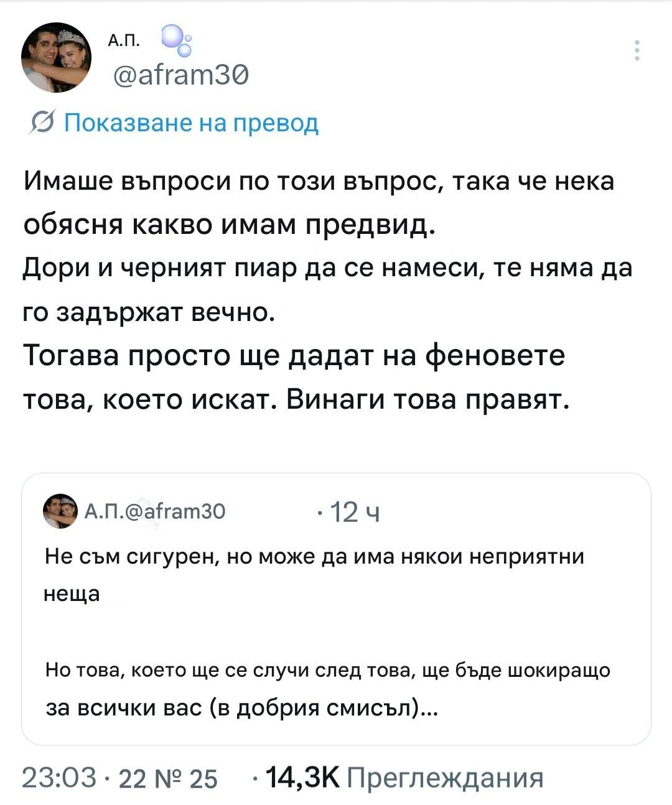Click the quoted line "Но това, което ще се случи"
The image size is (672, 805).
tap(329, 671)
